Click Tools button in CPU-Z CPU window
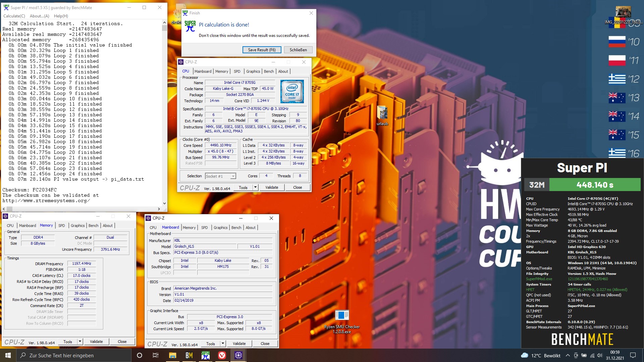Image resolution: width=644 pixels, height=362 pixels. click(x=243, y=187)
